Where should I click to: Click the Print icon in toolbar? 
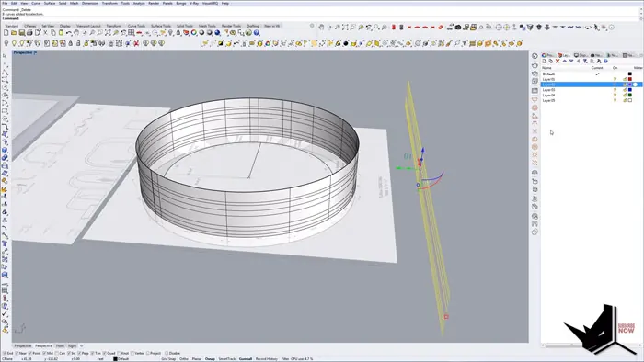pos(29,33)
